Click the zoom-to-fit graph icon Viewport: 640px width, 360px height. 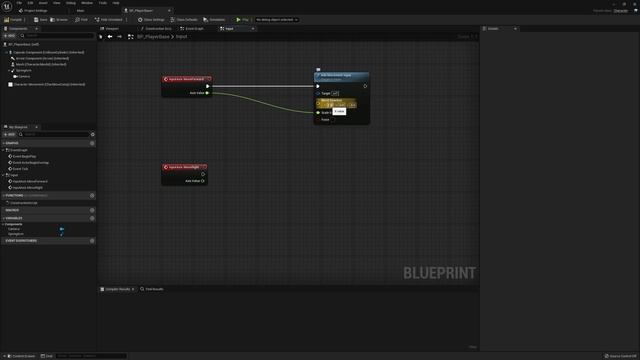point(131,37)
